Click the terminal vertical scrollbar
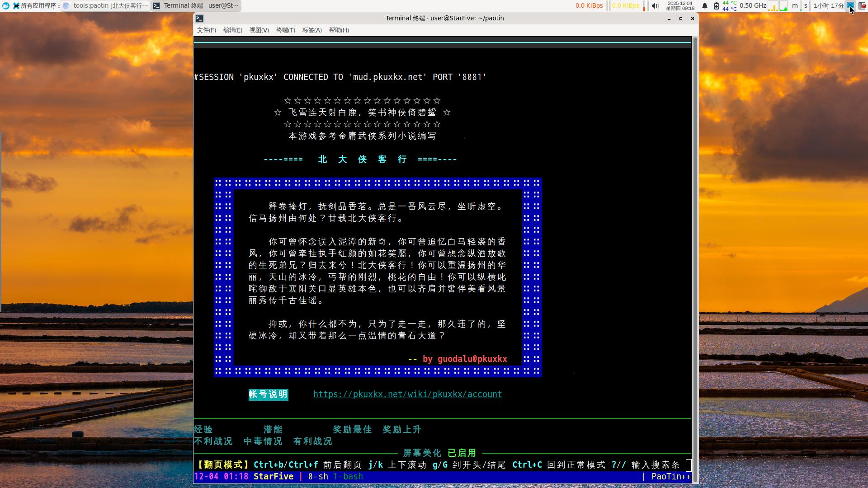868x488 pixels. tap(695, 260)
